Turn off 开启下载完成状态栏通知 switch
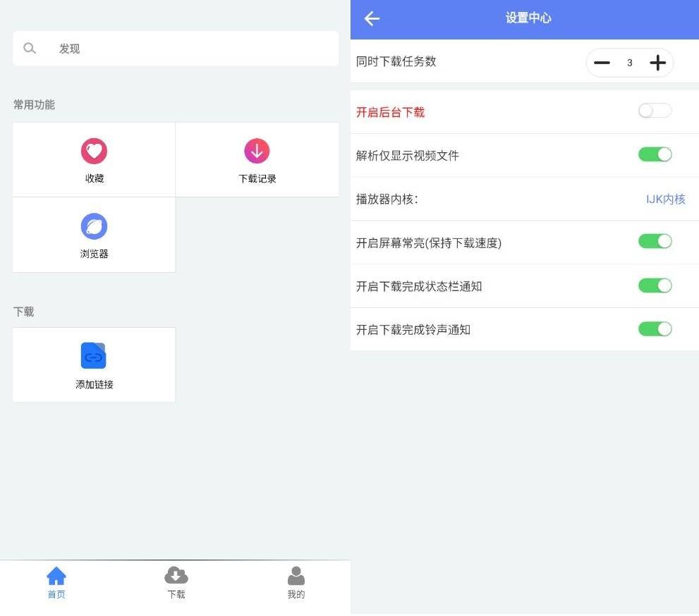 click(655, 285)
